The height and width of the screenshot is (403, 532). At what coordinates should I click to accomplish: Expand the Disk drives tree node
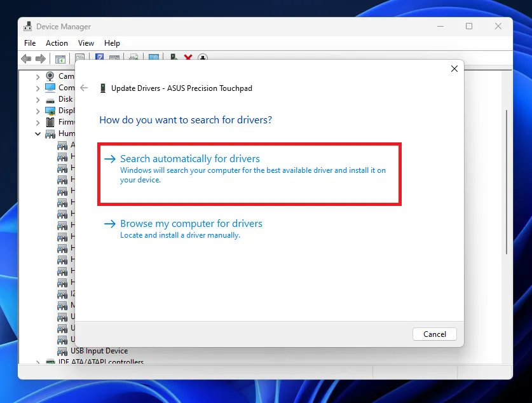coord(38,100)
